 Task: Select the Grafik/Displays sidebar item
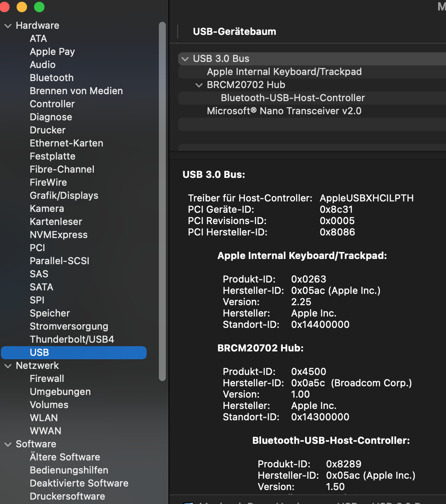click(64, 196)
